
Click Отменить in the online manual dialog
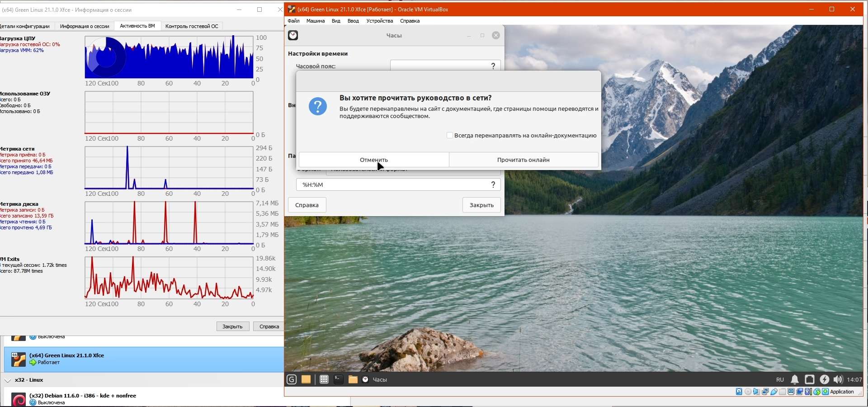click(x=374, y=160)
